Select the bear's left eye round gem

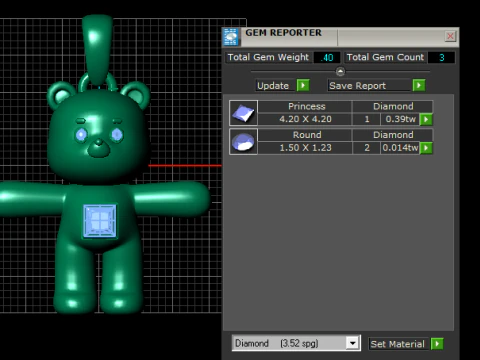81,135
